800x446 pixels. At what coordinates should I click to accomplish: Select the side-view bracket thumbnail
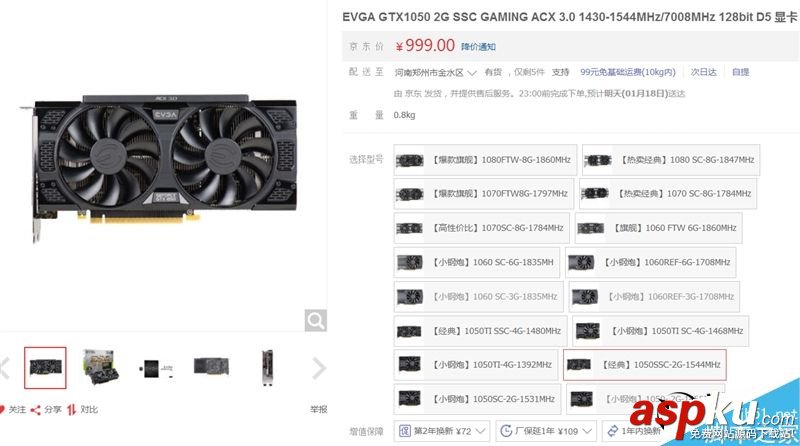267,368
